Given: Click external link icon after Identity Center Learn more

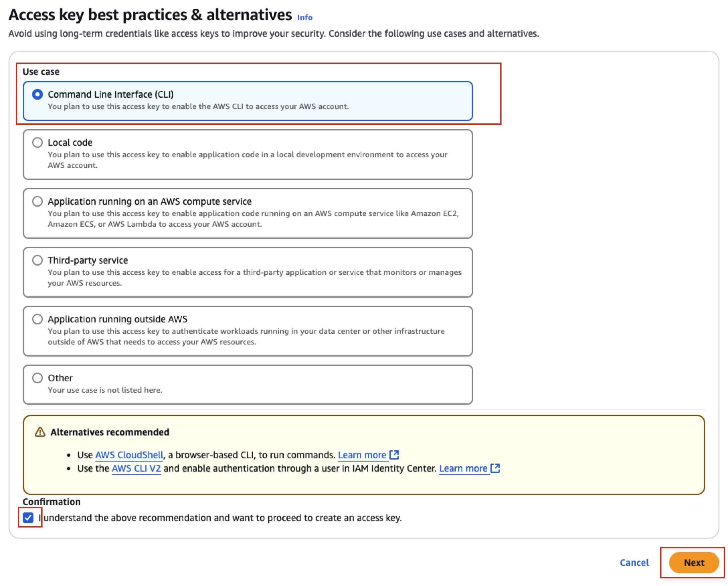Looking at the screenshot, I should [x=495, y=468].
